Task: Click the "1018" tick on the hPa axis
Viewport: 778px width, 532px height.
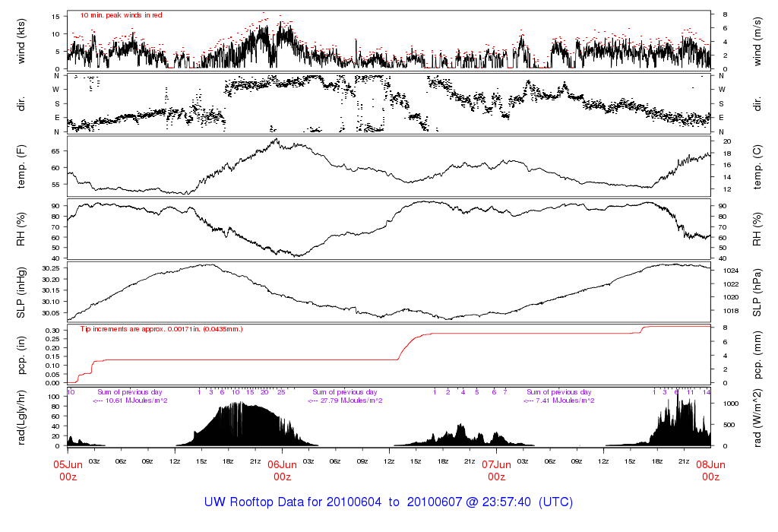Action: coord(731,311)
